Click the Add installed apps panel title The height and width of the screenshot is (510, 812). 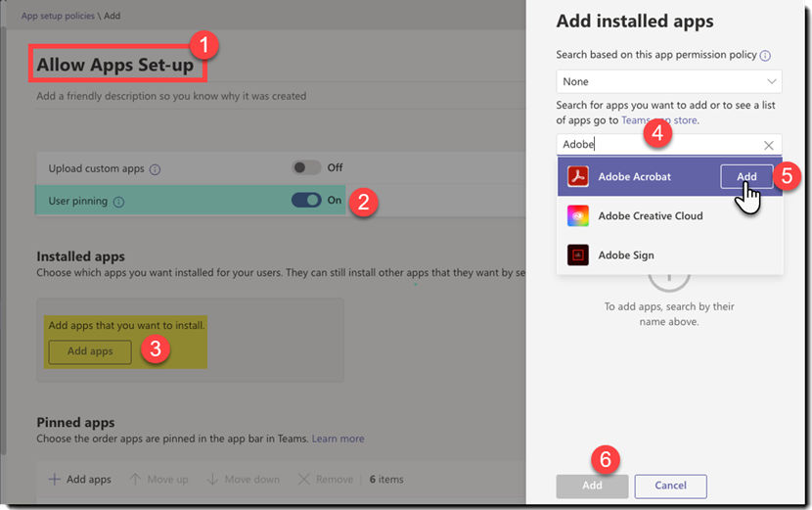click(635, 22)
